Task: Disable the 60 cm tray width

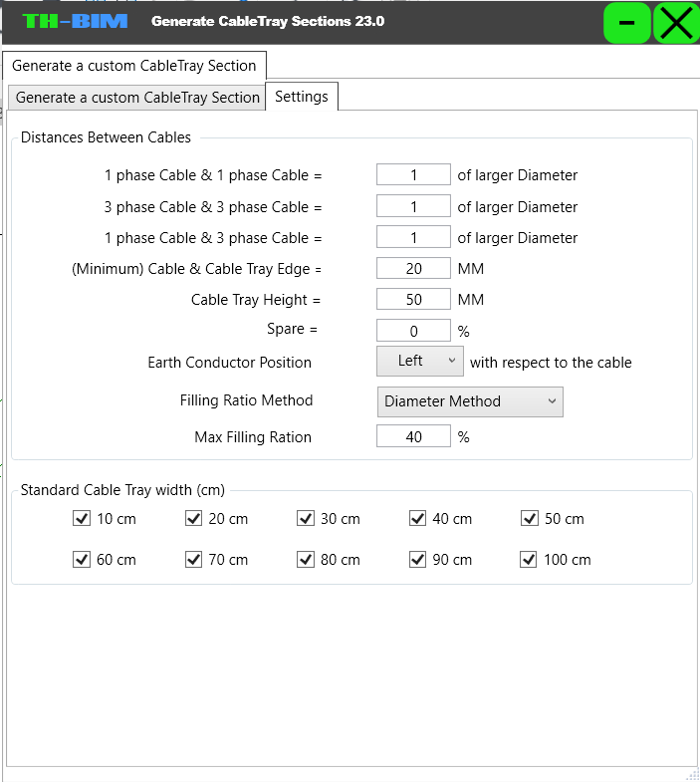Action: click(82, 559)
